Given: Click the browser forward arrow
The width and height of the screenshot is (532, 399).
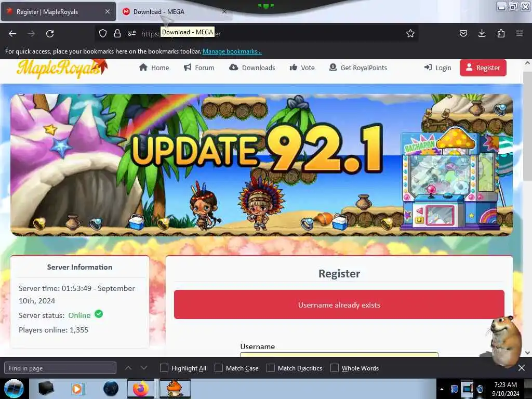Looking at the screenshot, I should (31, 33).
